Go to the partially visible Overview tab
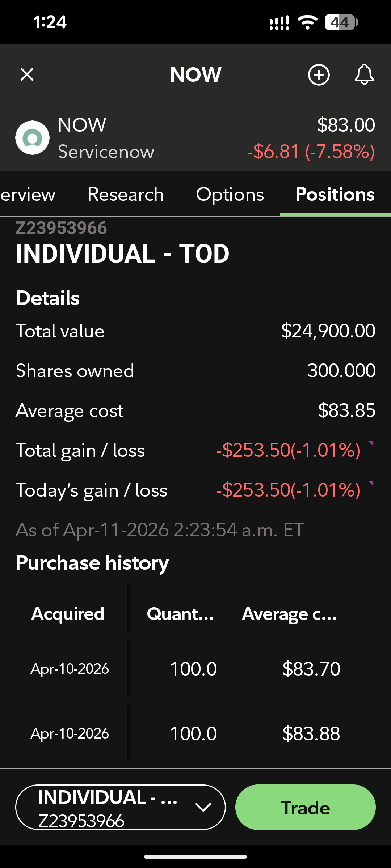The image size is (391, 868). [28, 195]
